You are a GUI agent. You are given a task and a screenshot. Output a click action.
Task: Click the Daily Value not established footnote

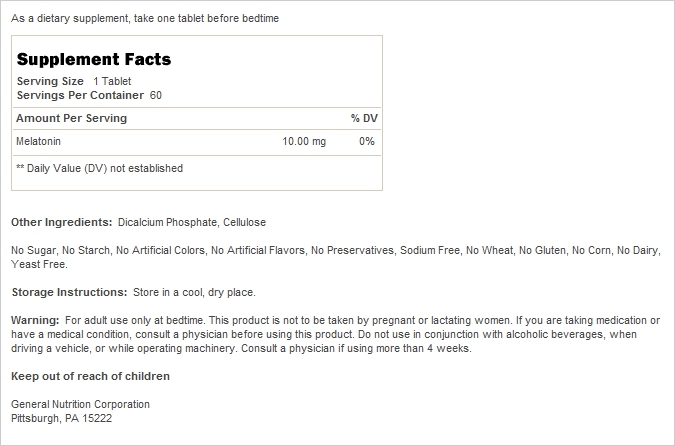(99, 168)
